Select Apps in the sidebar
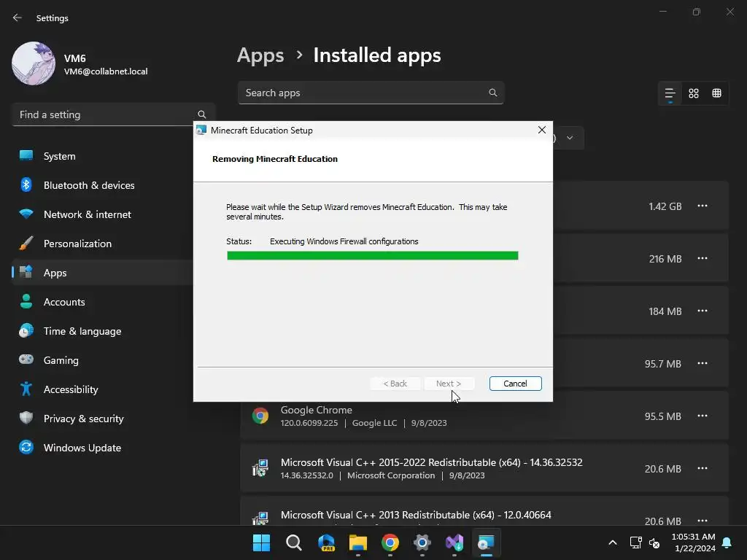Viewport: 747px width, 560px height. click(102, 273)
